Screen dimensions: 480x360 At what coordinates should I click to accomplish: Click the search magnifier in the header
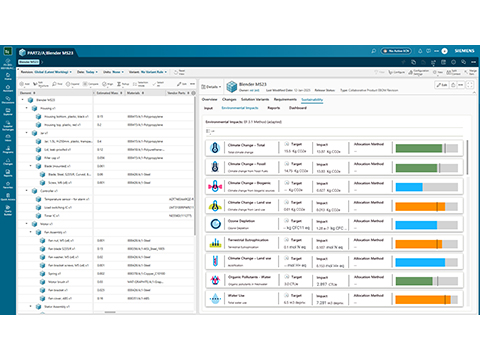374,51
